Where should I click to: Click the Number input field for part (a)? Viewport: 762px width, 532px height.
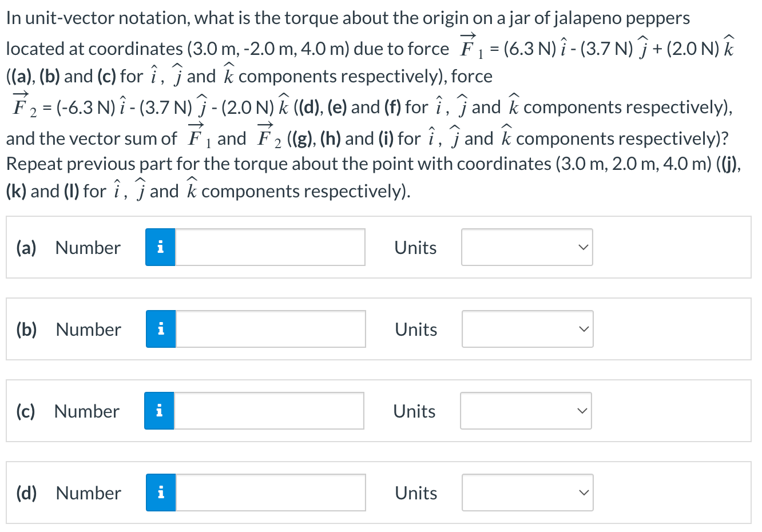pos(269,247)
